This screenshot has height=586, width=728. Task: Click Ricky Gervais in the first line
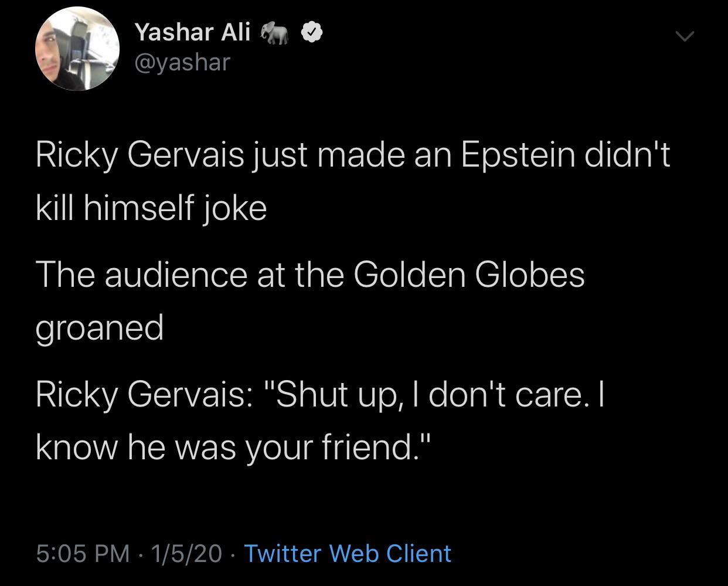coord(140,155)
